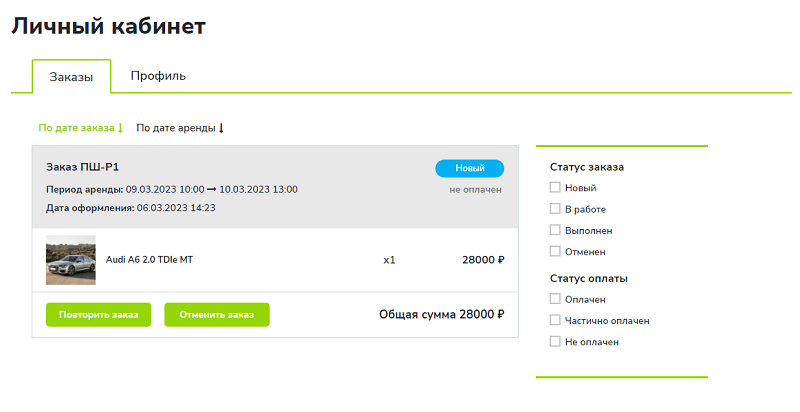Sort orders by По дате аренды
Screen dimensions: 800x412
[x=176, y=128]
